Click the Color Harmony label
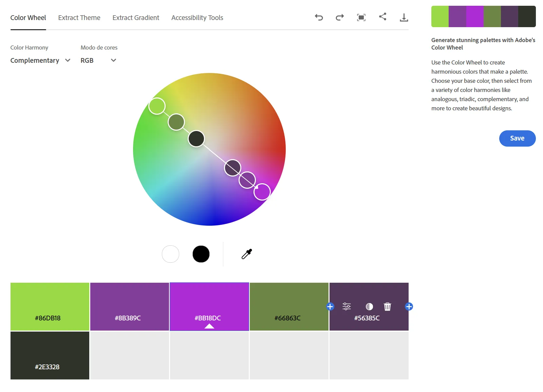Viewport: 543px width, 392px height. [x=29, y=48]
